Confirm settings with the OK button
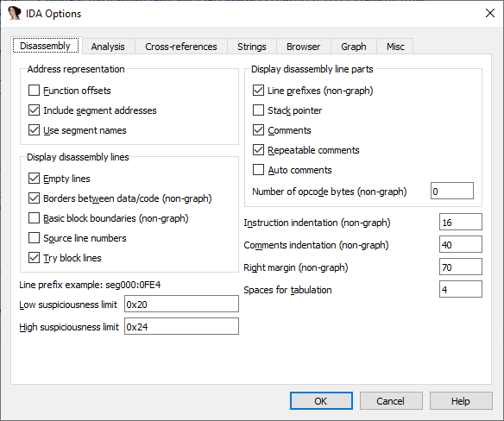Screen dimensions: 504x421 click(321, 401)
